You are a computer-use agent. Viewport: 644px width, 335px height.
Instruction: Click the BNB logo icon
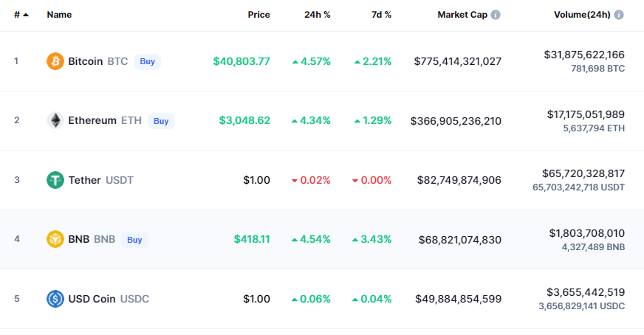(x=55, y=239)
